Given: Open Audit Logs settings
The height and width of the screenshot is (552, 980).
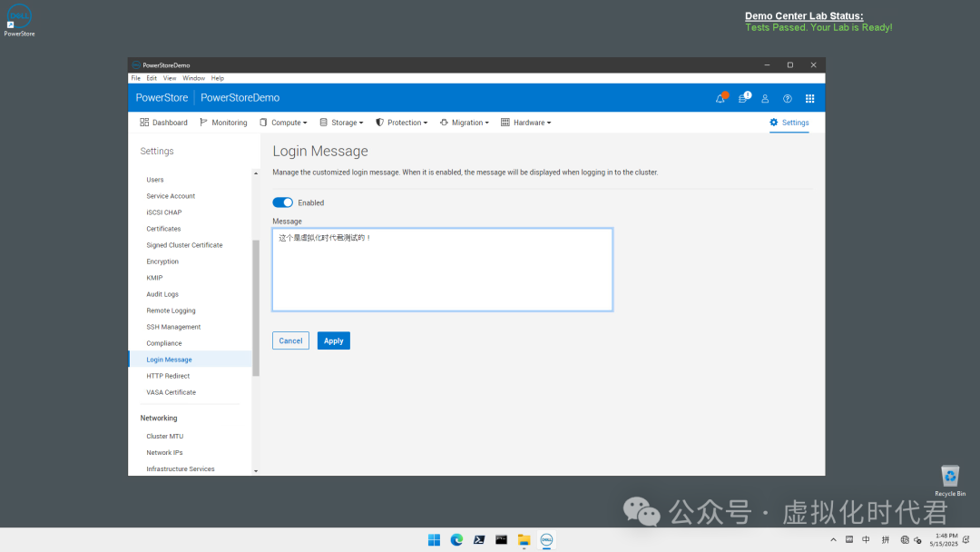Looking at the screenshot, I should click(x=162, y=294).
